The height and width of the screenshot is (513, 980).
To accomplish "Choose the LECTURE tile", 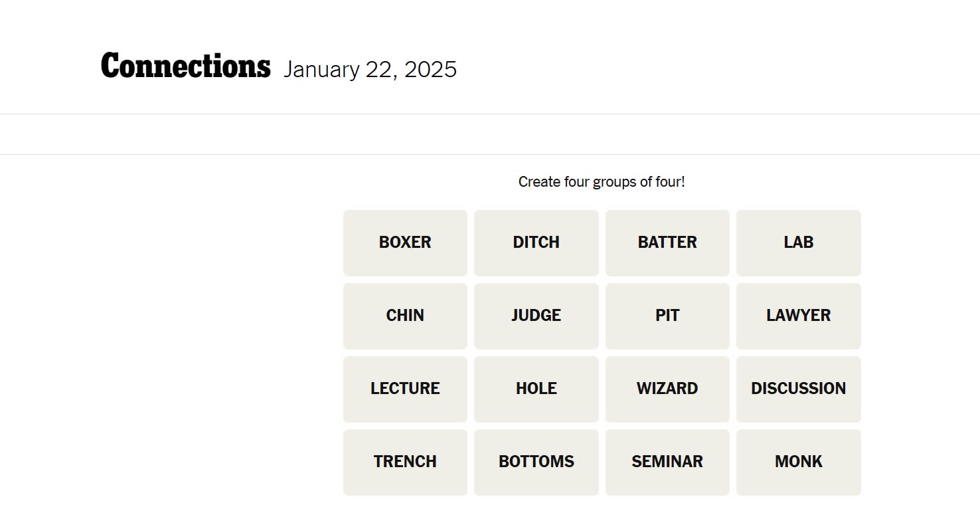I will [405, 389].
